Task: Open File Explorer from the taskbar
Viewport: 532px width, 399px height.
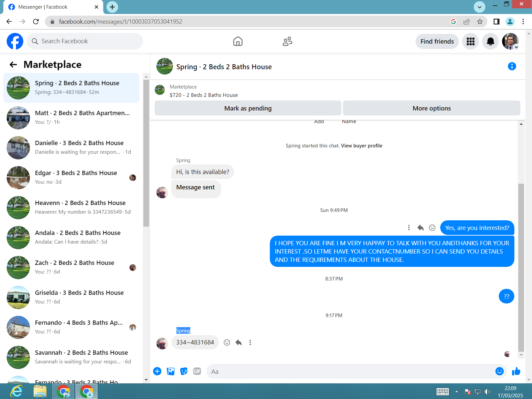Action: tap(40, 391)
